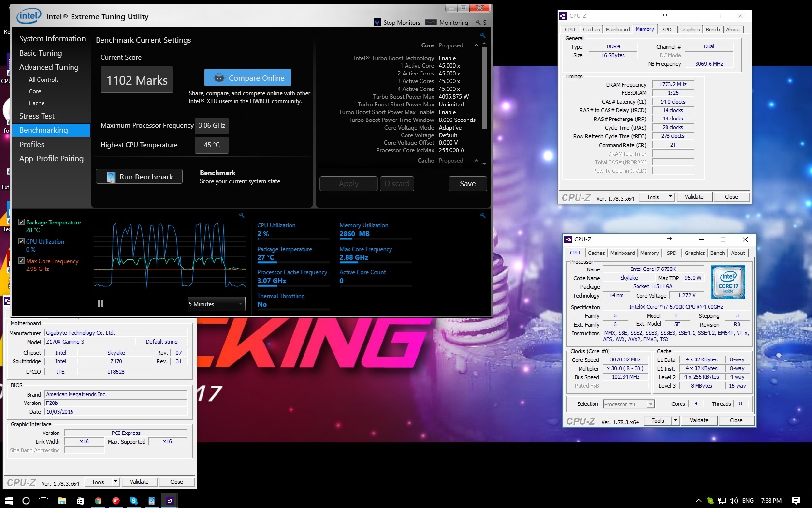Open Stress Test in XTU sidebar

37,116
